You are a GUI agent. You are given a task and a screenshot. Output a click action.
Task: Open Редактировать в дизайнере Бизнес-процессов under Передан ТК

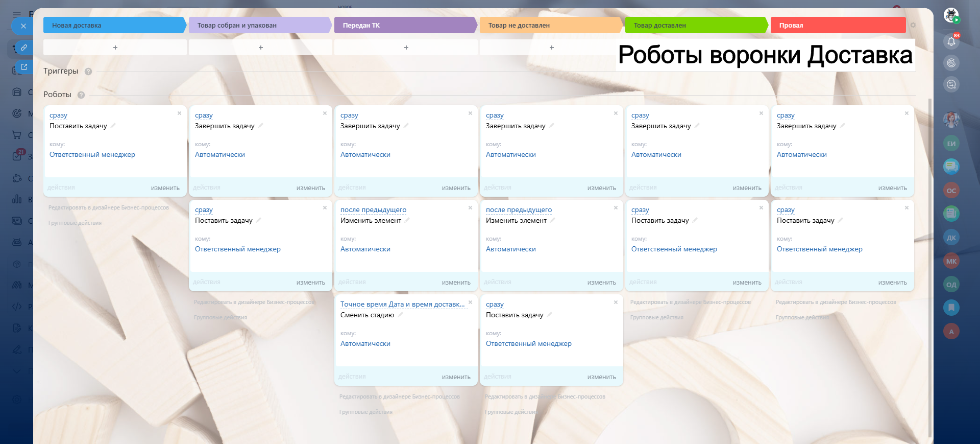(x=400, y=396)
